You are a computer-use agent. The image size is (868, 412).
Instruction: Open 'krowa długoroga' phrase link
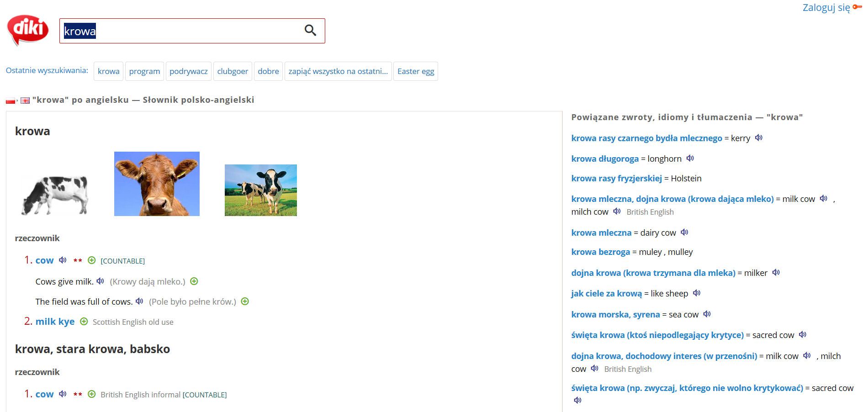tap(605, 158)
